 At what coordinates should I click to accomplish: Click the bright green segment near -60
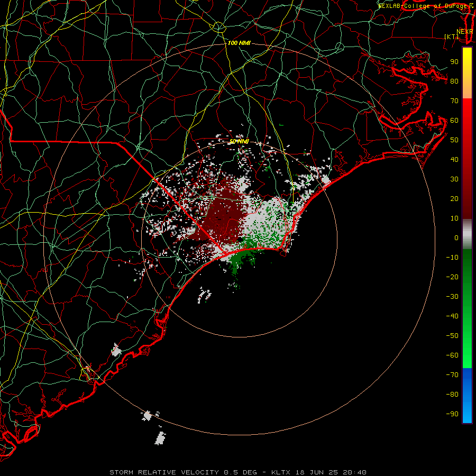[x=467, y=355]
